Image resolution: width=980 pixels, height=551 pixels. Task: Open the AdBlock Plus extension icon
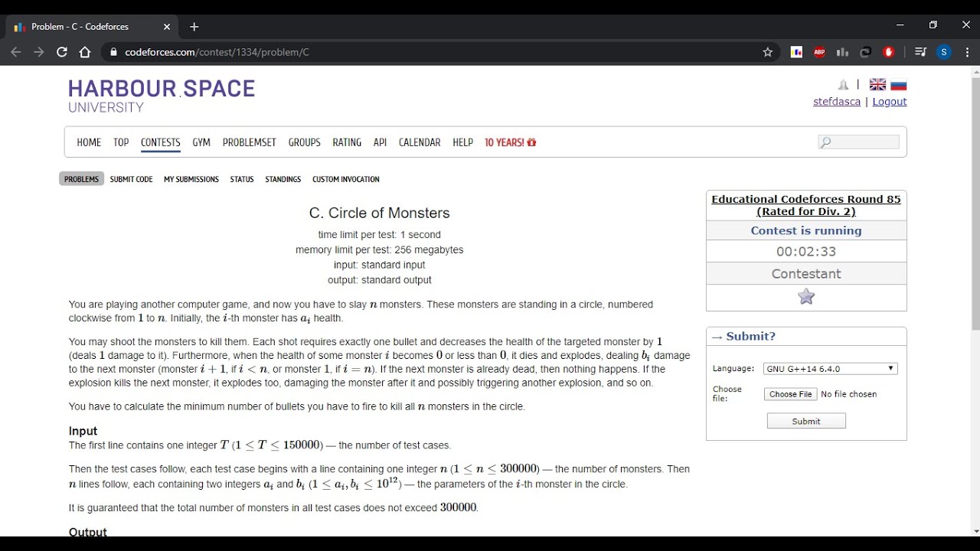819,52
